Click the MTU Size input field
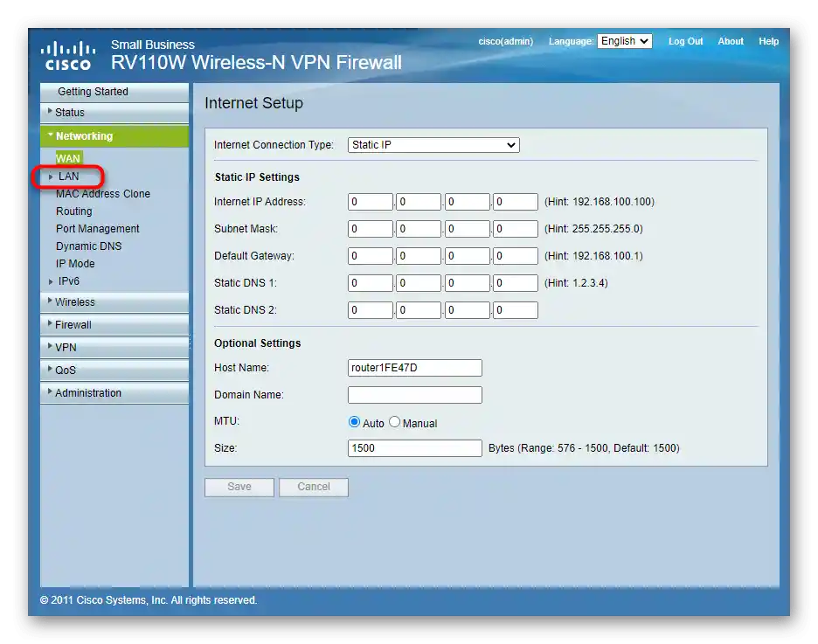 tap(415, 448)
